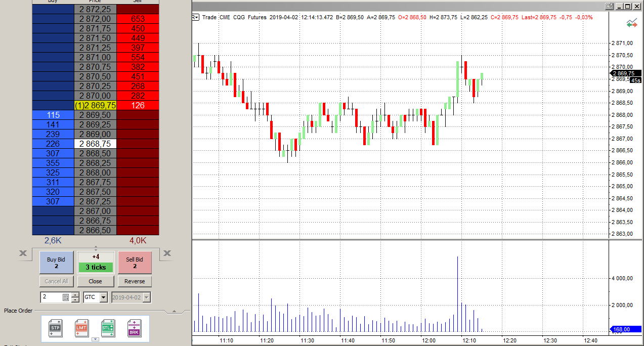Click the sell size 450 cell
The image size is (644, 346).
click(138, 28)
